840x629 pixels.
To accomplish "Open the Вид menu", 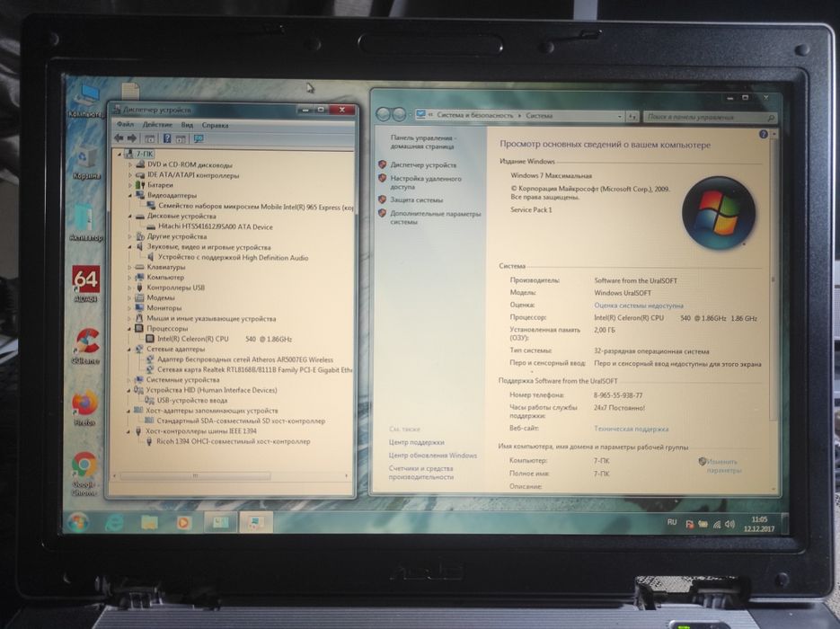I will point(187,125).
